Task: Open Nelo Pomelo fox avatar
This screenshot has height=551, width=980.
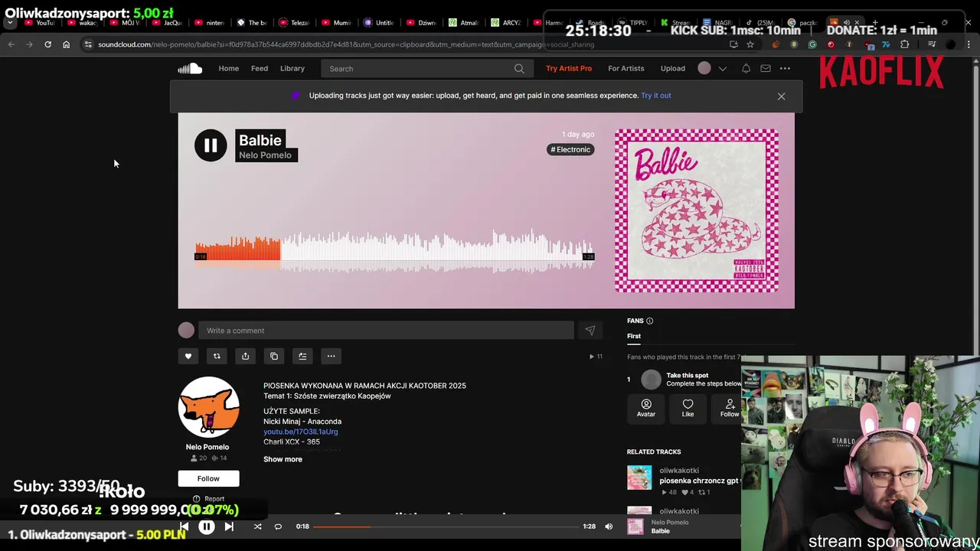Action: (x=208, y=407)
